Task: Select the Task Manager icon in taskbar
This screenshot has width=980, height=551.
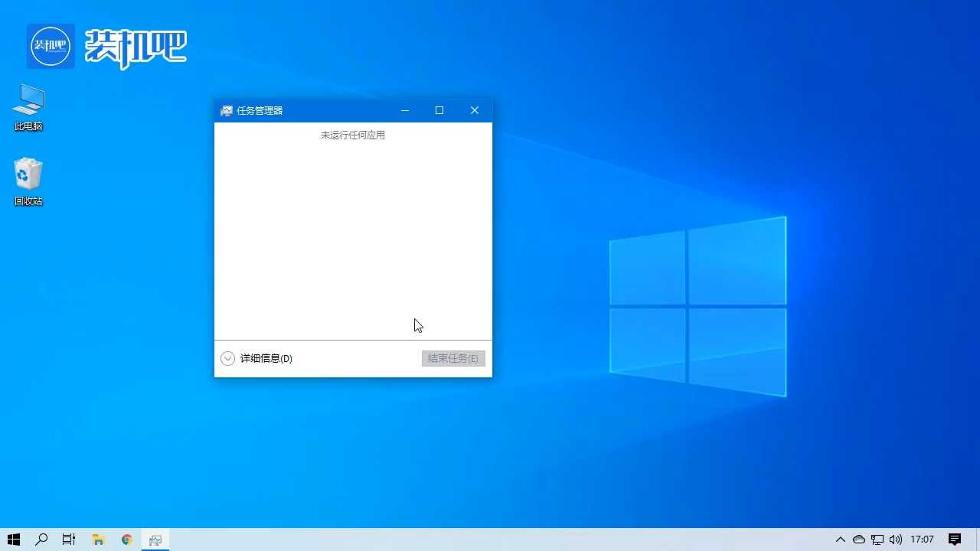Action: [155, 540]
